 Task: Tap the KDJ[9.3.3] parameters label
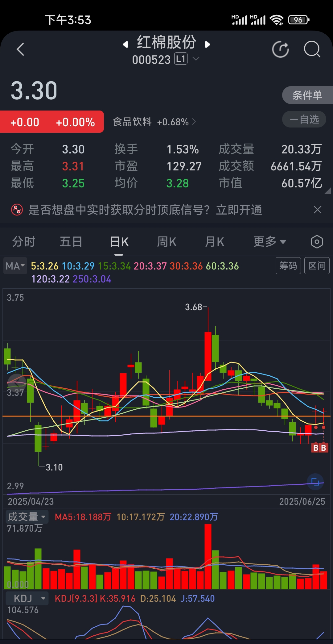(x=76, y=599)
